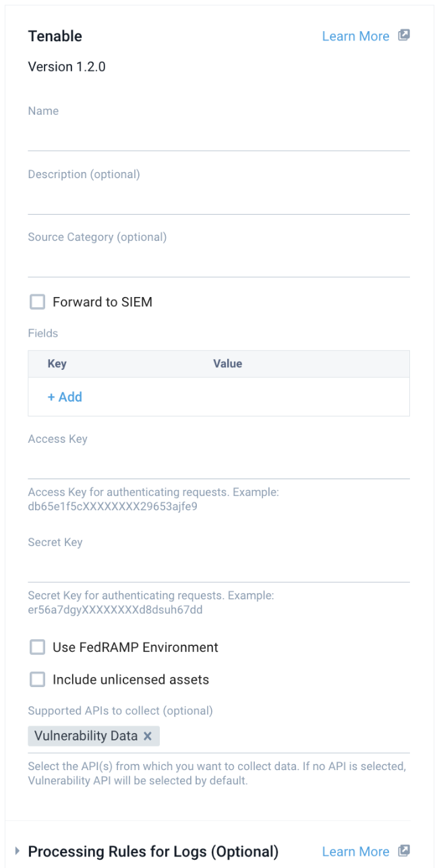The image size is (437, 868).
Task: Open Processing Rules Learn More link
Action: coord(355,852)
